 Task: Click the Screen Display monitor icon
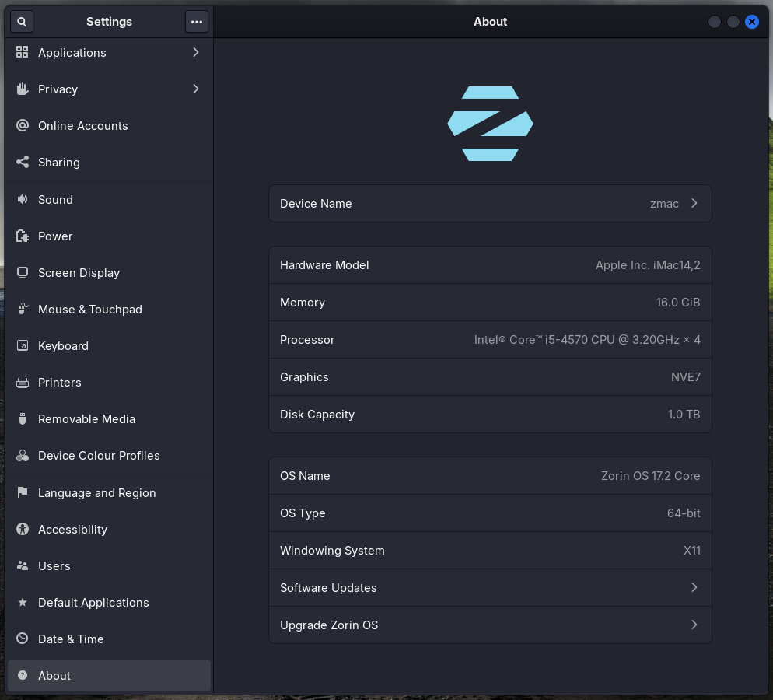(23, 272)
